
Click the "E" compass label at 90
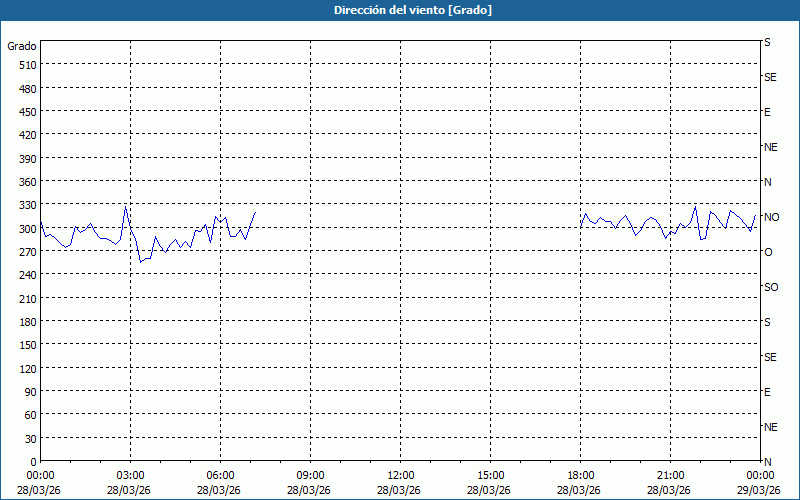(767, 392)
